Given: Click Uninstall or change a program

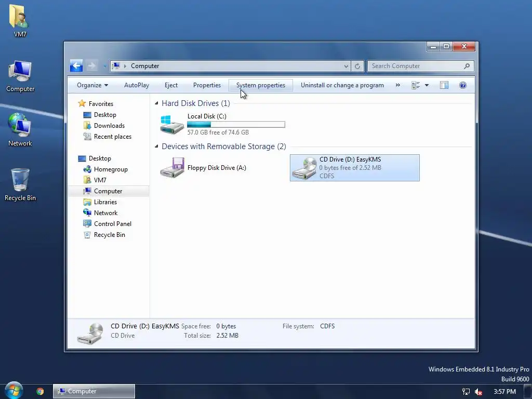Looking at the screenshot, I should pyautogui.click(x=342, y=85).
